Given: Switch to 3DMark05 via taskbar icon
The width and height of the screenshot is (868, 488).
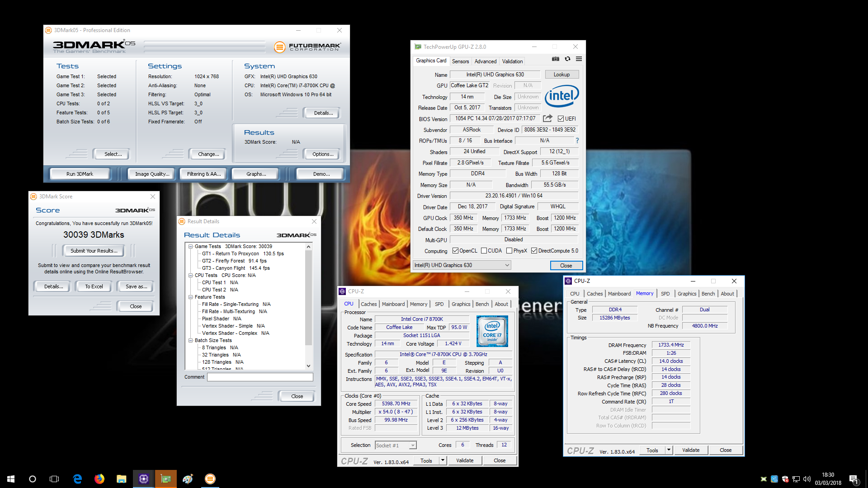Looking at the screenshot, I should (210, 479).
